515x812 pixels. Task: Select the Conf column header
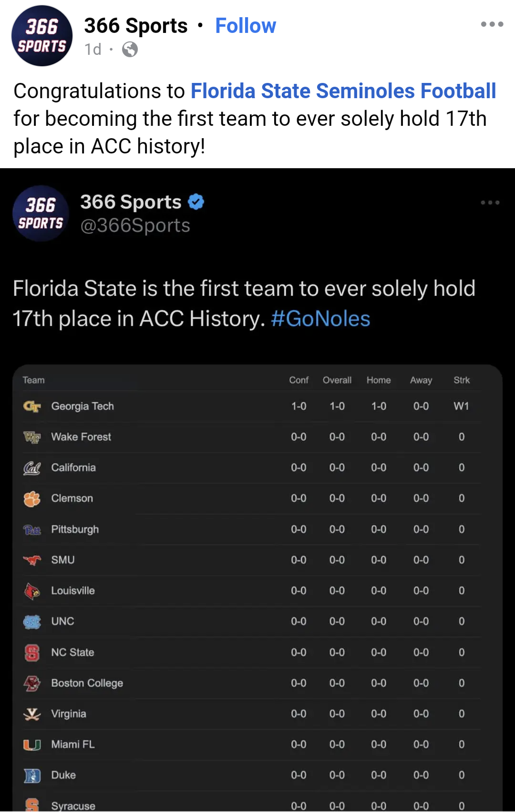click(299, 380)
